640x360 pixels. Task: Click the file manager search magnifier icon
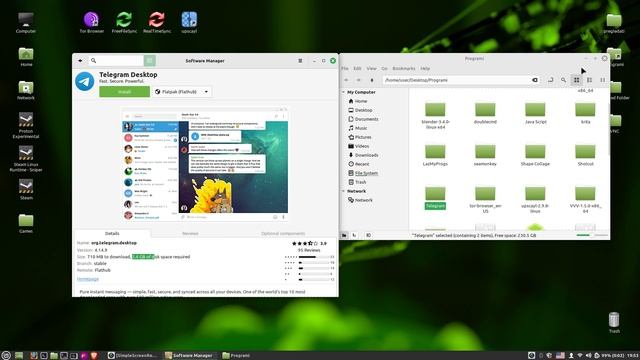coord(563,80)
